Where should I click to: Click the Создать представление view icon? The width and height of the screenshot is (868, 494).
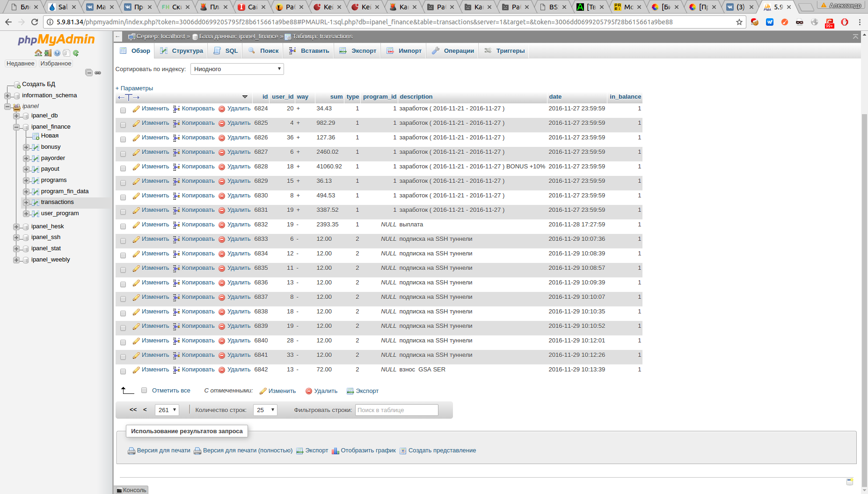click(x=403, y=451)
